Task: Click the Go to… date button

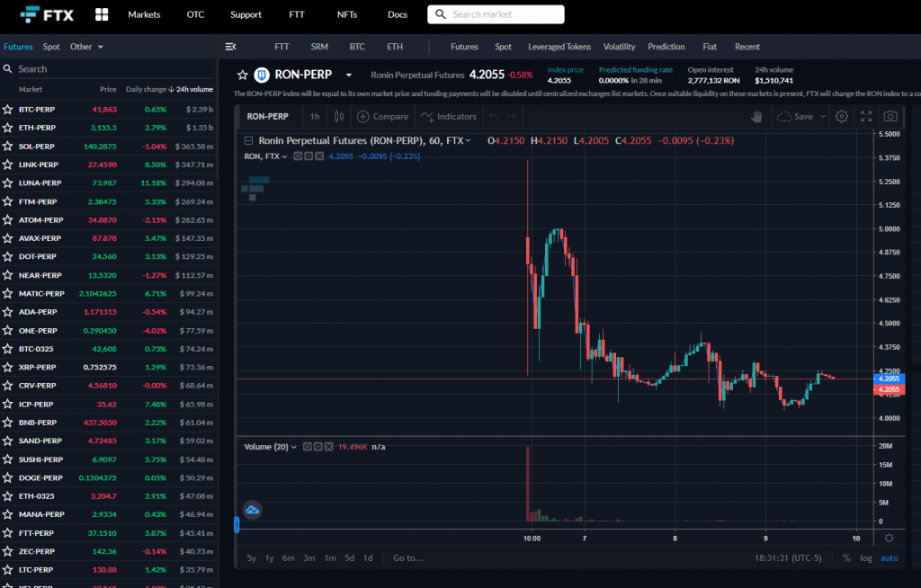Action: (x=408, y=558)
